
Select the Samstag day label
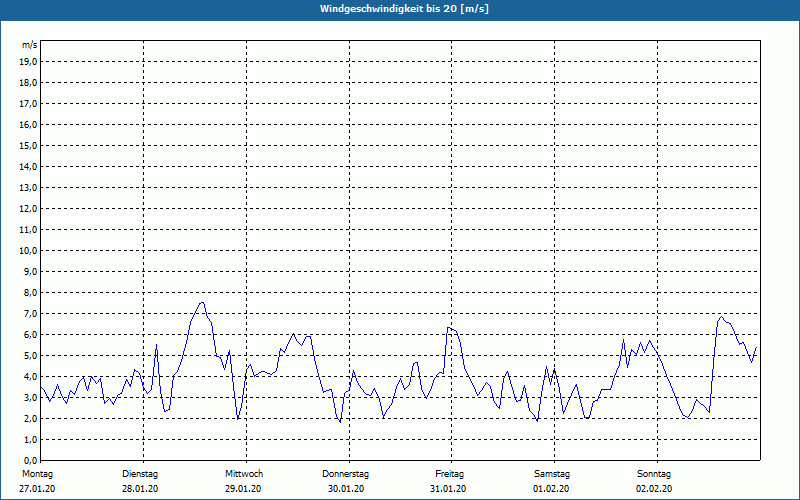pos(552,474)
